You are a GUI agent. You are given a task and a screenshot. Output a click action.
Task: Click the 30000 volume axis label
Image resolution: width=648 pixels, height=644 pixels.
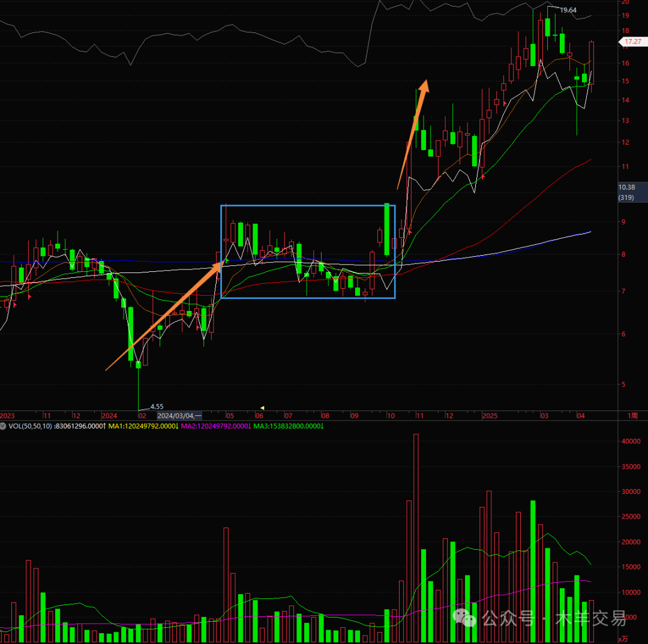click(631, 492)
